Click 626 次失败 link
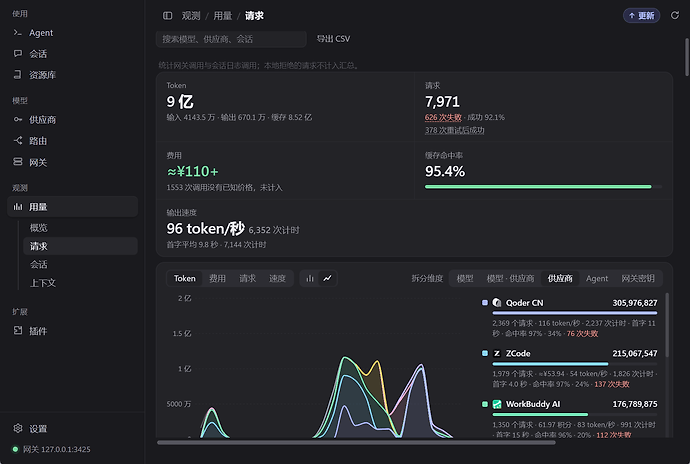Viewport: 690px width, 464px height. [x=443, y=117]
